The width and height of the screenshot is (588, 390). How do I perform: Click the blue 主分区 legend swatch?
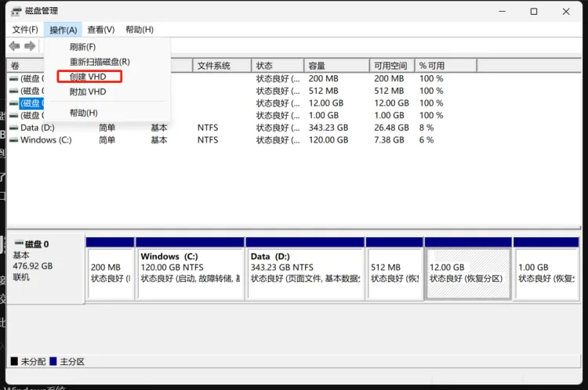pos(53,362)
